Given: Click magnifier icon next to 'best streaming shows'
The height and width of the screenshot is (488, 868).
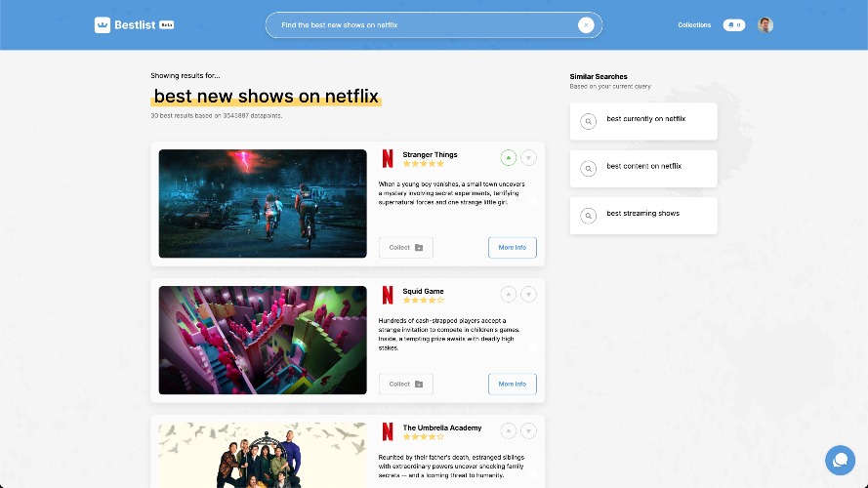Looking at the screenshot, I should 589,216.
